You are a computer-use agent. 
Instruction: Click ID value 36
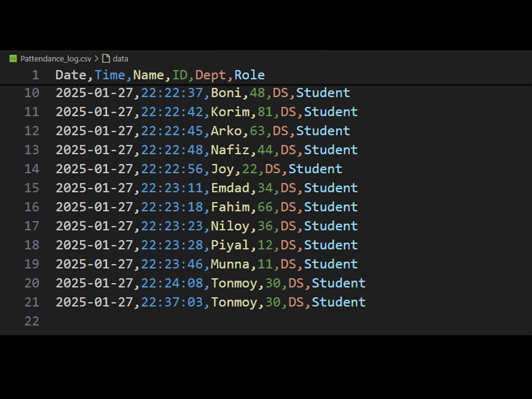(265, 226)
